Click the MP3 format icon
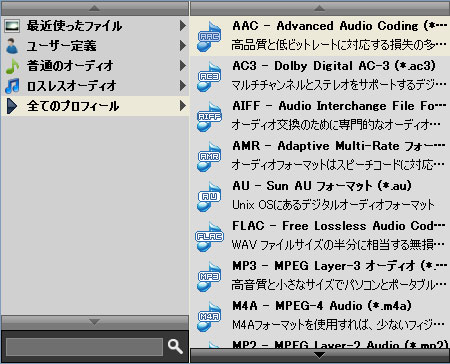This screenshot has width=450, height=364. (209, 276)
